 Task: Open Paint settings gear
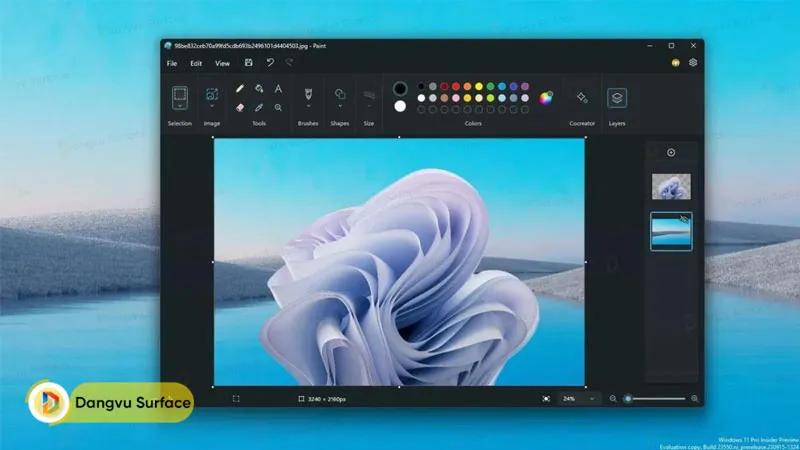point(693,63)
